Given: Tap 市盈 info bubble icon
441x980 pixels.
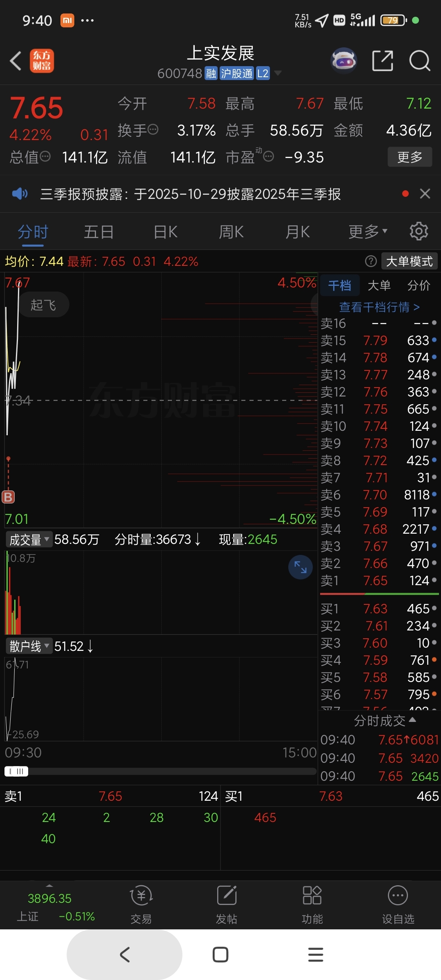Looking at the screenshot, I should [x=268, y=156].
